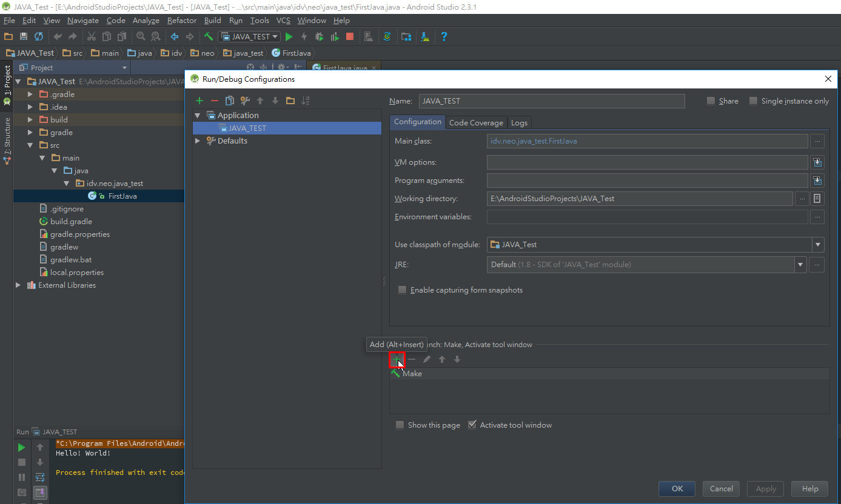Click the red Stop square toolbar icon

(350, 36)
